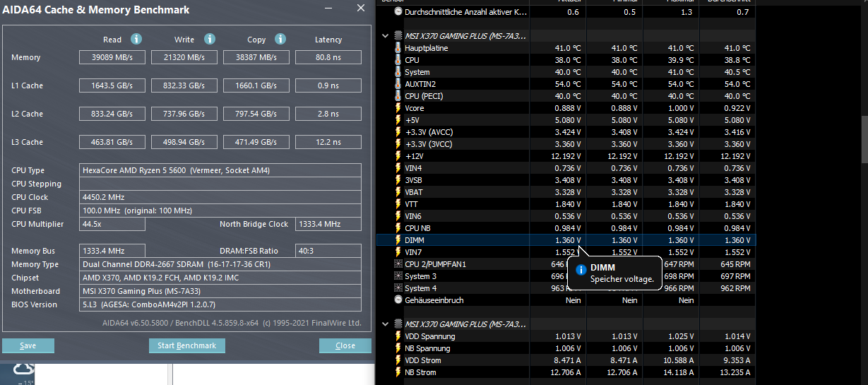Click the CPU Type field showing Ryzen 5 5600
The height and width of the screenshot is (385, 868).
point(220,170)
